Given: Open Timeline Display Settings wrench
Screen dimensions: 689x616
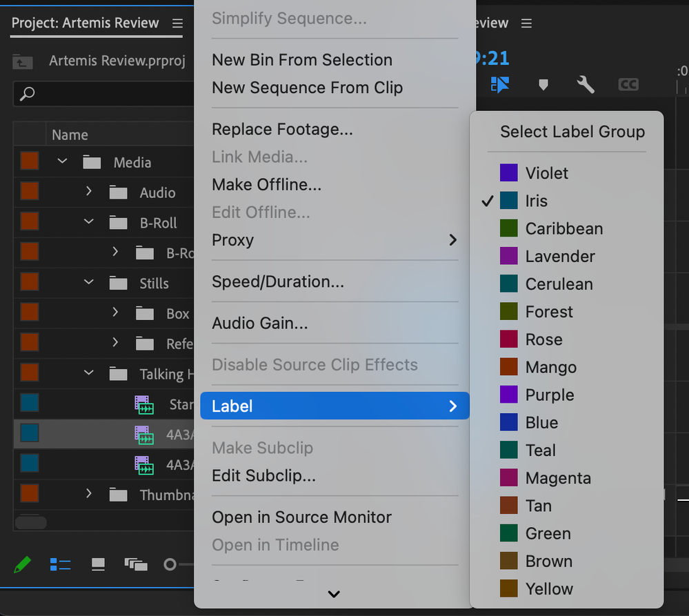Looking at the screenshot, I should 586,84.
